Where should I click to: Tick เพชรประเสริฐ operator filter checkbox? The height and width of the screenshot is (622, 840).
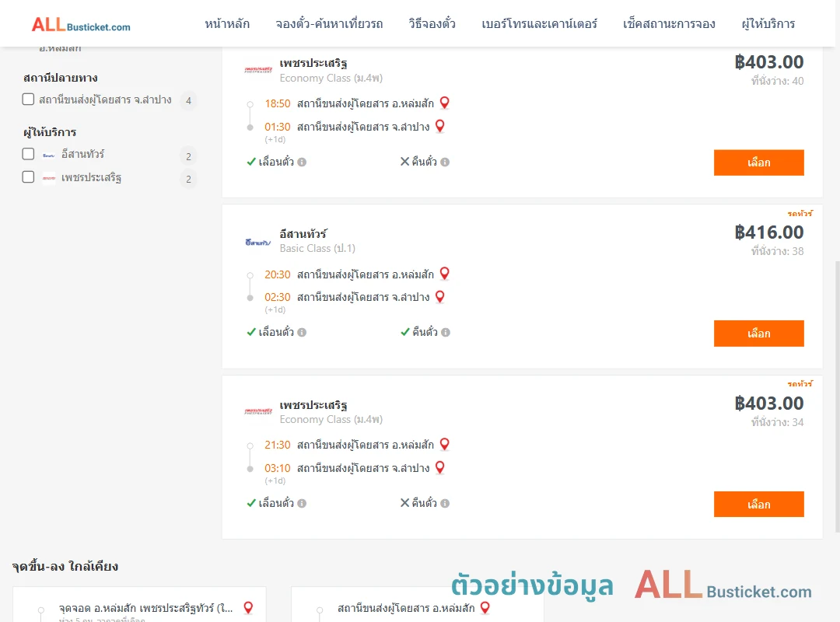pyautogui.click(x=29, y=176)
